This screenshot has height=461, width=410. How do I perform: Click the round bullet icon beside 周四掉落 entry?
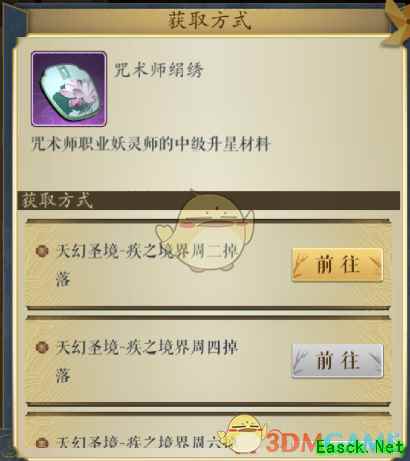(42, 347)
